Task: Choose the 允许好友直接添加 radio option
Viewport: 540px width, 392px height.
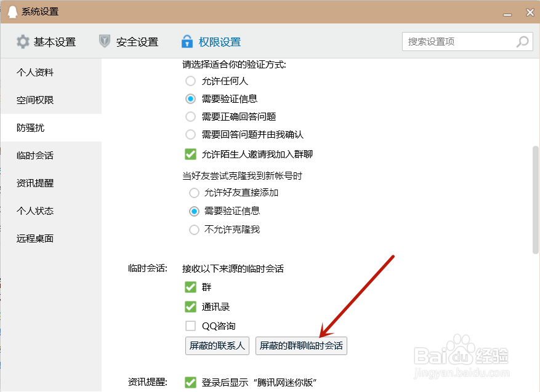Action: 194,193
